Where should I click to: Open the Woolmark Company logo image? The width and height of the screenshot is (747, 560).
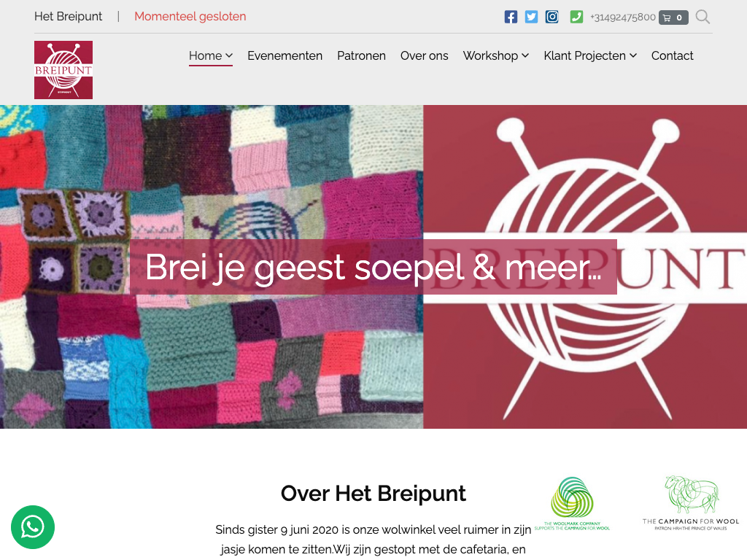(572, 504)
